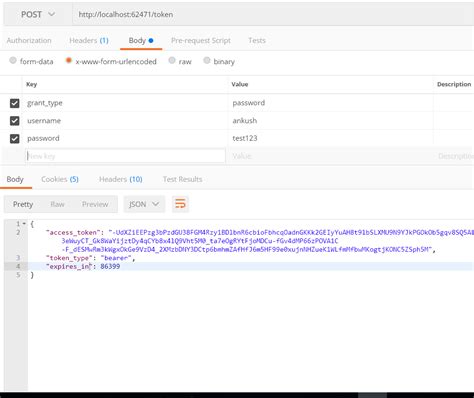Click the Key column header
This screenshot has height=398, width=474.
[32, 84]
